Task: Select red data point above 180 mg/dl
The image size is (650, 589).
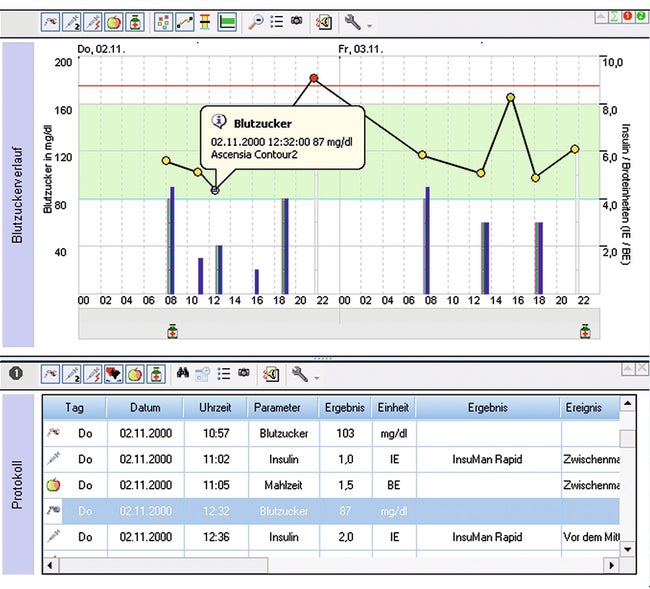Action: 314,78
